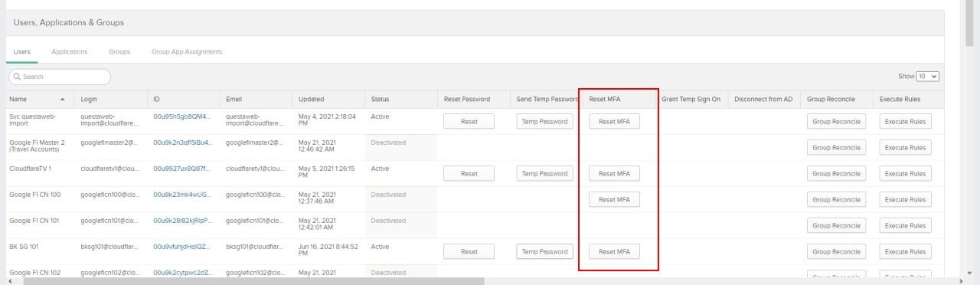
Task: Reset password for BK SG 101
Action: [469, 251]
